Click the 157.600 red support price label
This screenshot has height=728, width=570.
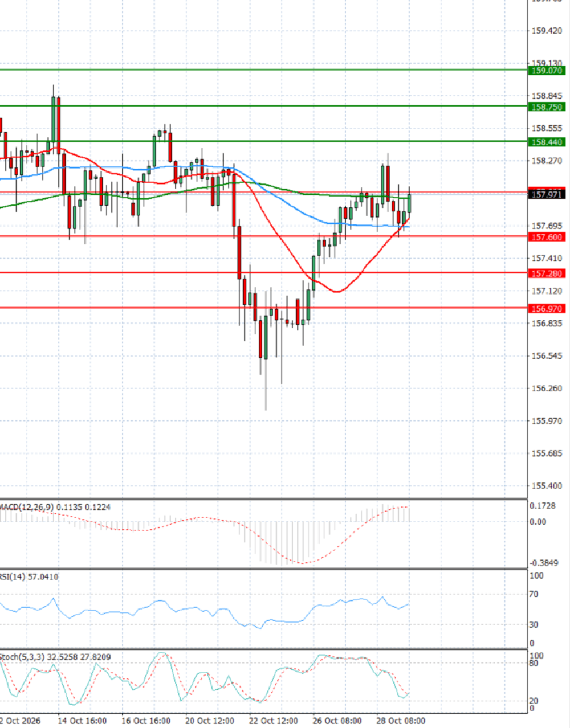(x=547, y=237)
